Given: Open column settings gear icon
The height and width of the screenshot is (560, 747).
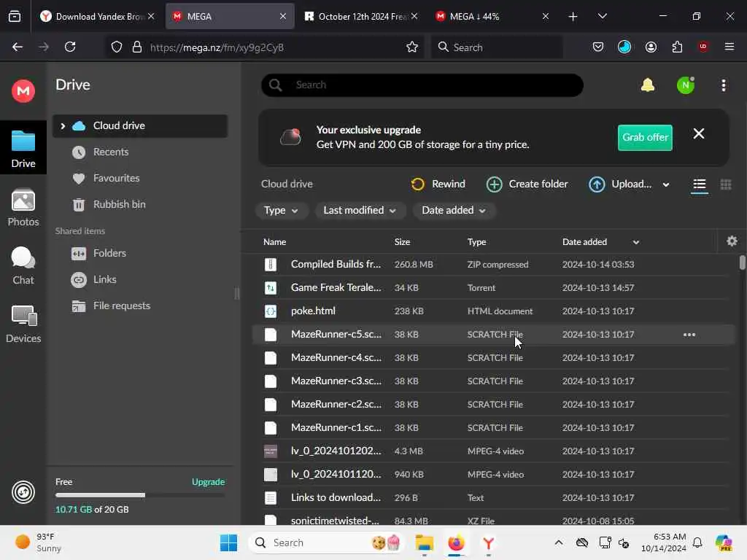Looking at the screenshot, I should 732,241.
